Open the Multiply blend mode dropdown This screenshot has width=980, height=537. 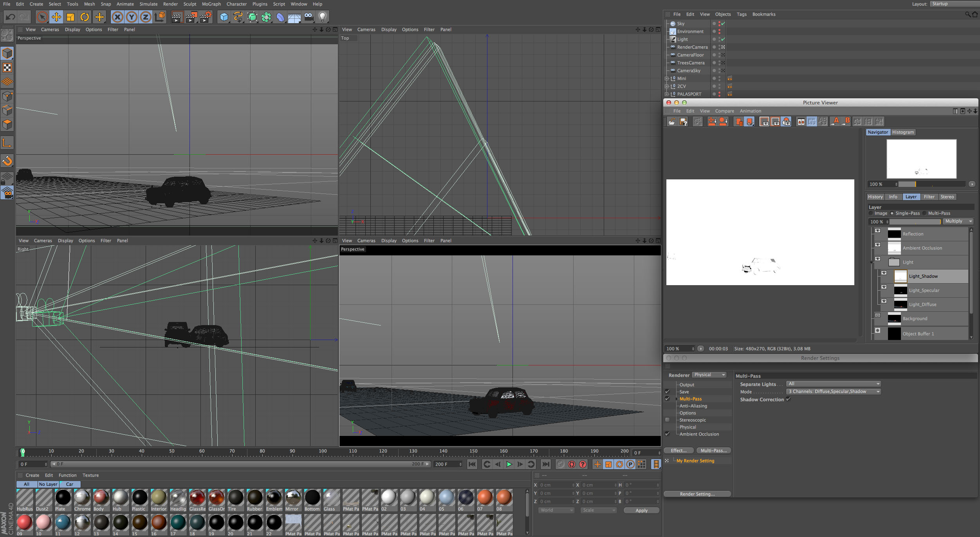957,221
